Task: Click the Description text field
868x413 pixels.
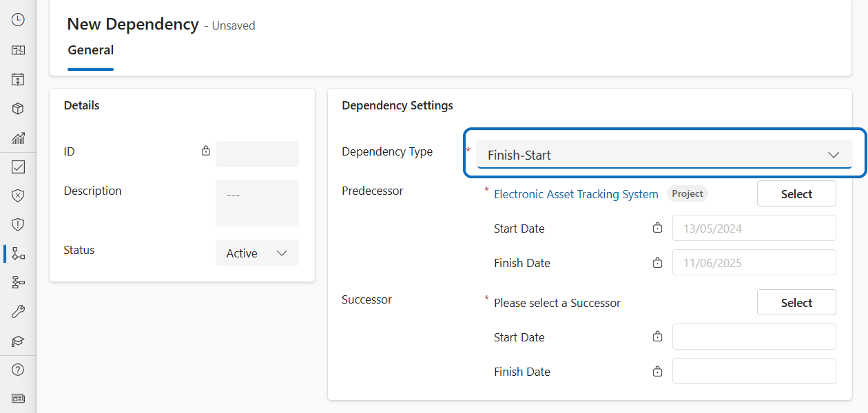Action: 257,203
